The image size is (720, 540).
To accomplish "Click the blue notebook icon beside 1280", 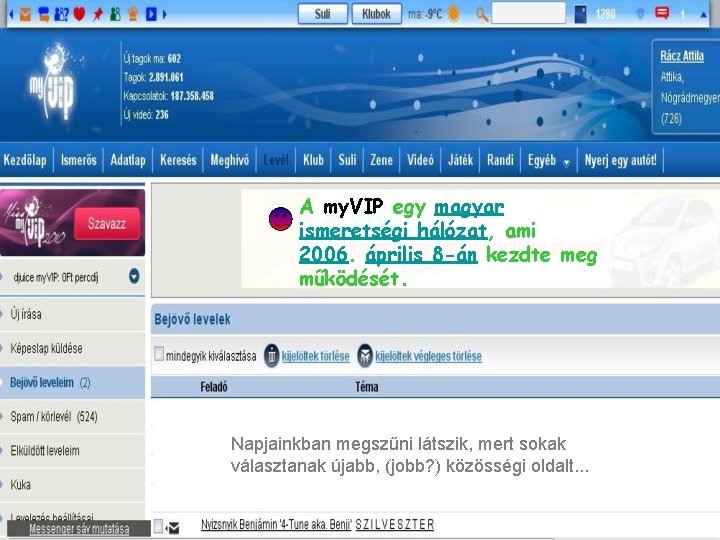I will tap(580, 14).
